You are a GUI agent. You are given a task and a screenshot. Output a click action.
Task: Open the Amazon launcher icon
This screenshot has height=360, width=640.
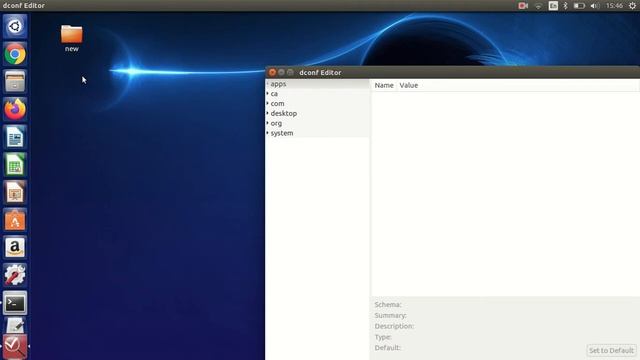(x=15, y=247)
